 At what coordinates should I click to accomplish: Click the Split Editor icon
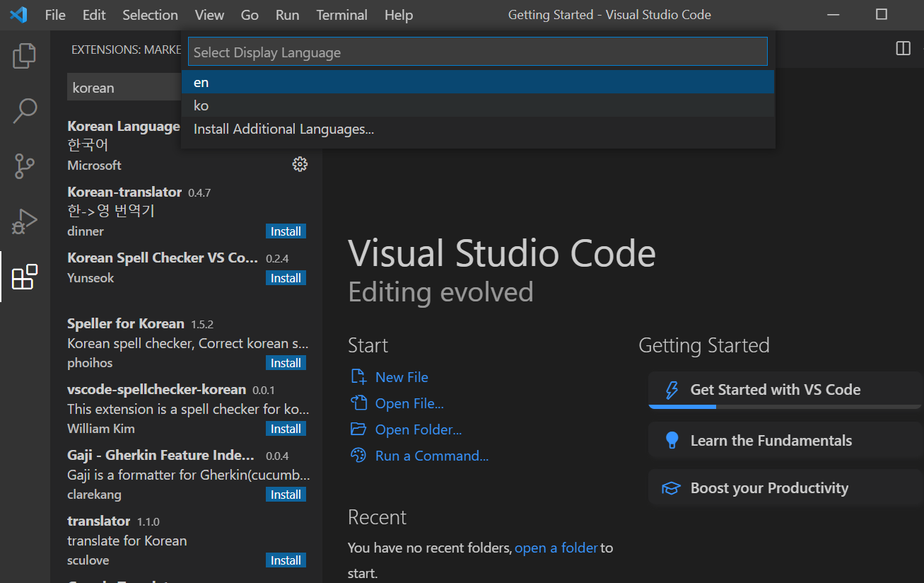click(903, 48)
